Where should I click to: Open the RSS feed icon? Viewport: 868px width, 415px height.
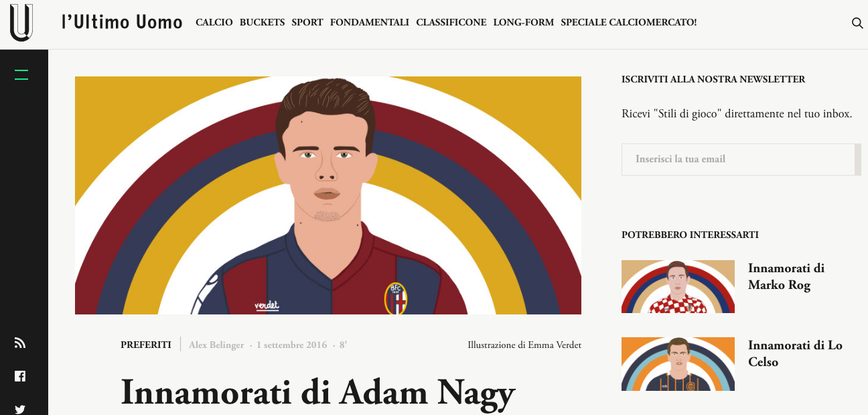[20, 343]
